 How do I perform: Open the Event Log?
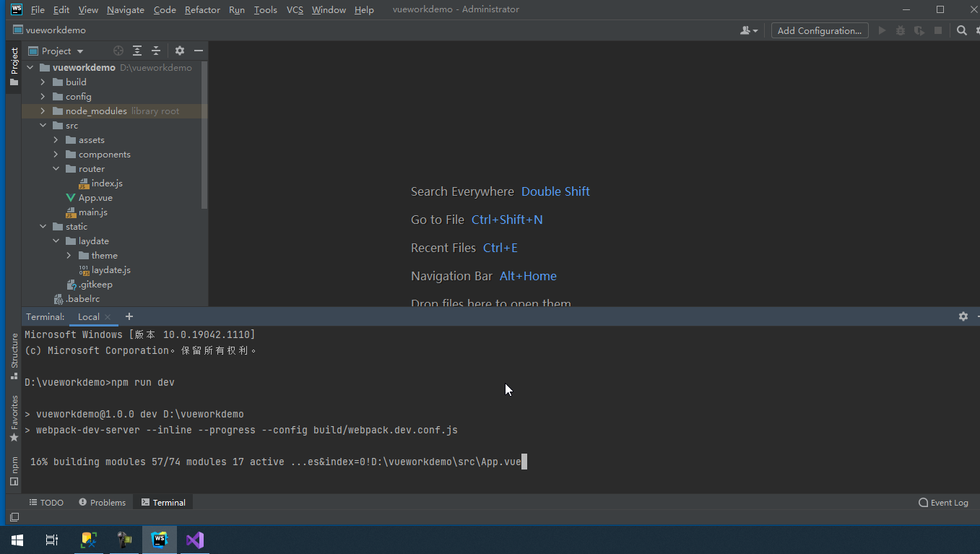click(943, 502)
